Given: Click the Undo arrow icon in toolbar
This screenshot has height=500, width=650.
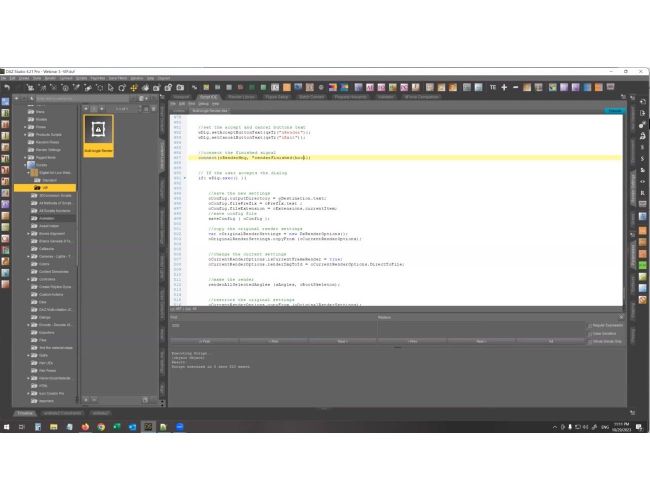Looking at the screenshot, I should pyautogui.click(x=7, y=87).
